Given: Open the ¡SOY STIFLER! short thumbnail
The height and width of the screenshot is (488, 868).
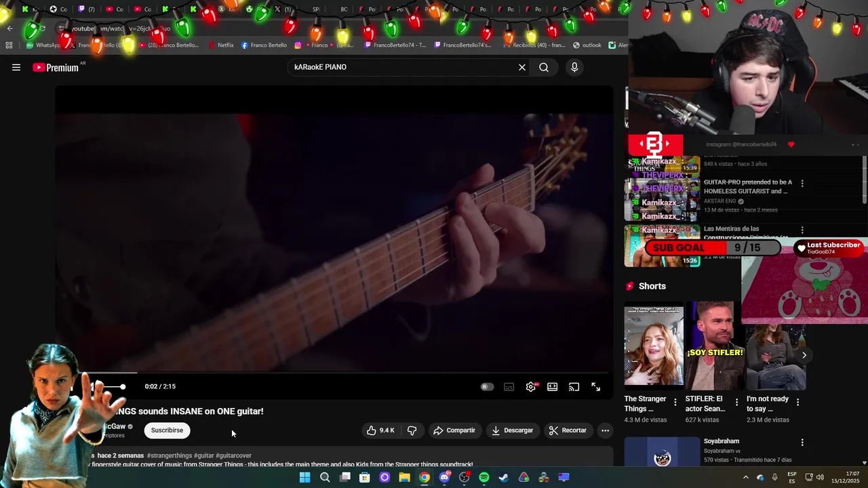Looking at the screenshot, I should pos(715,346).
